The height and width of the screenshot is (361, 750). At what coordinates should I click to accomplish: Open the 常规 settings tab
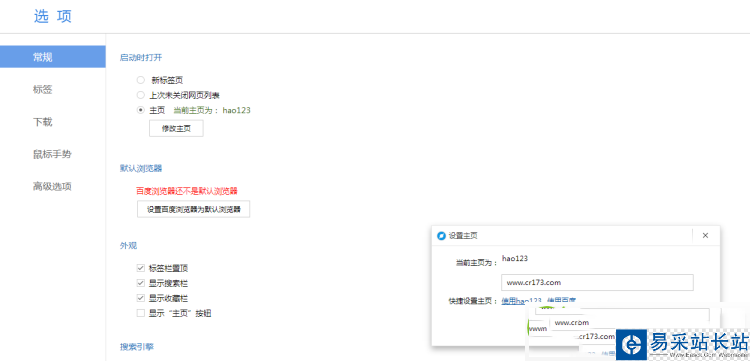pos(53,57)
